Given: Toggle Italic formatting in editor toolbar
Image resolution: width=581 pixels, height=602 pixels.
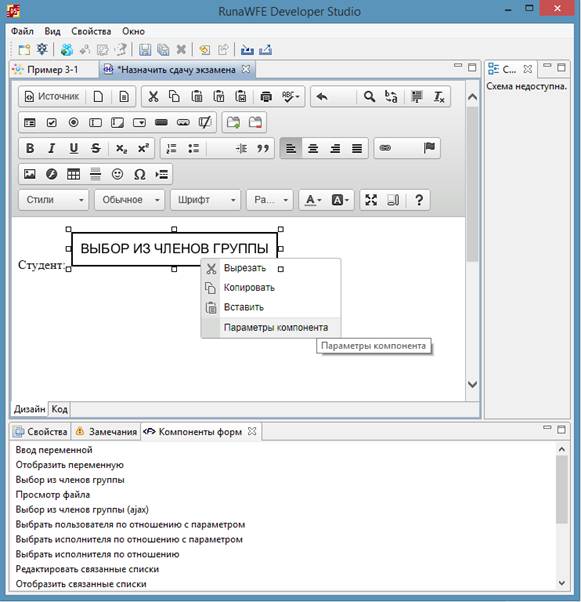Looking at the screenshot, I should [x=51, y=148].
